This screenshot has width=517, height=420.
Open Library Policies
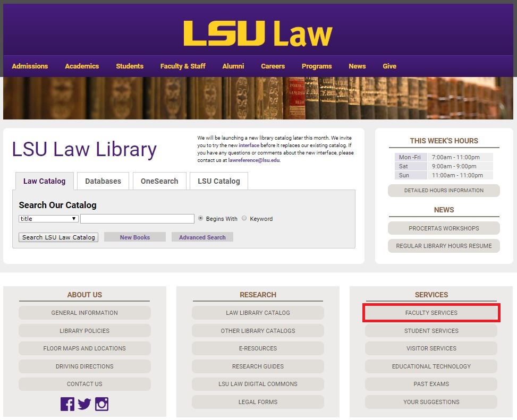click(84, 331)
